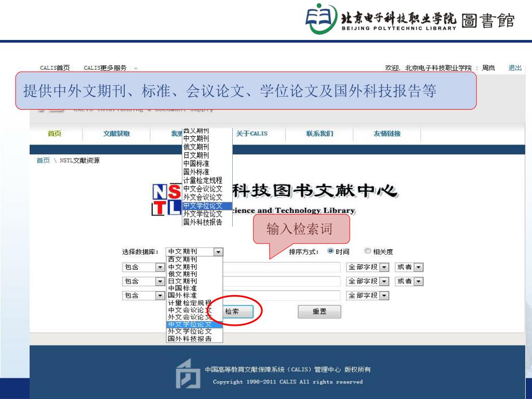Open the 联系我们 navigation tab
The width and height of the screenshot is (532, 399).
320,134
